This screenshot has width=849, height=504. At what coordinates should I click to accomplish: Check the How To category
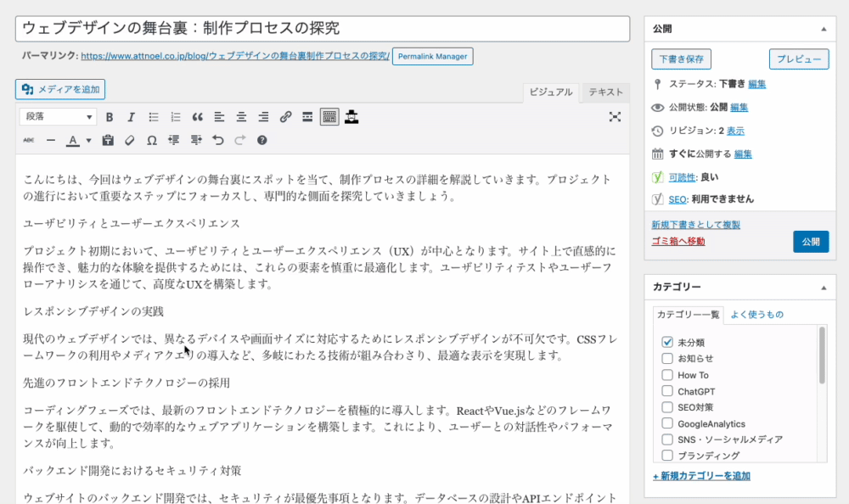click(667, 375)
